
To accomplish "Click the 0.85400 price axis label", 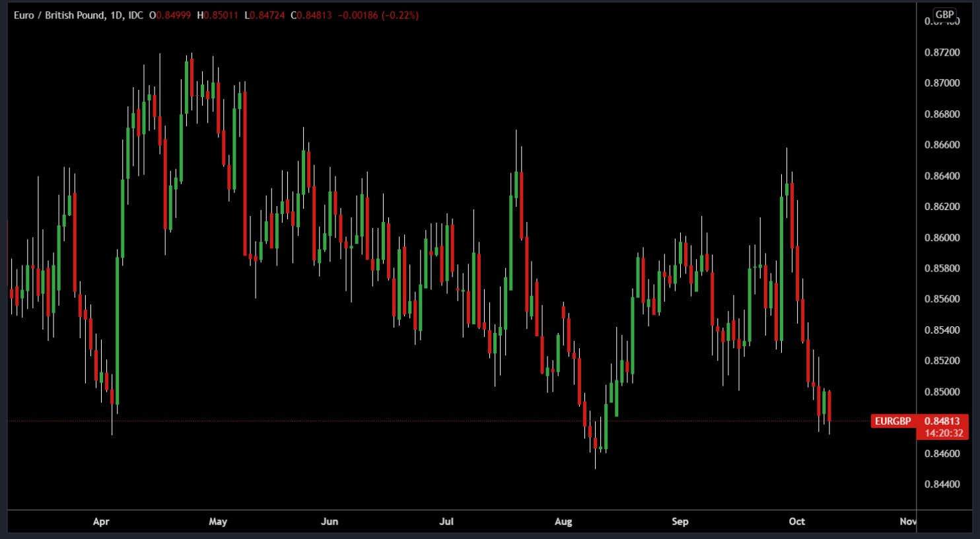I will (942, 330).
